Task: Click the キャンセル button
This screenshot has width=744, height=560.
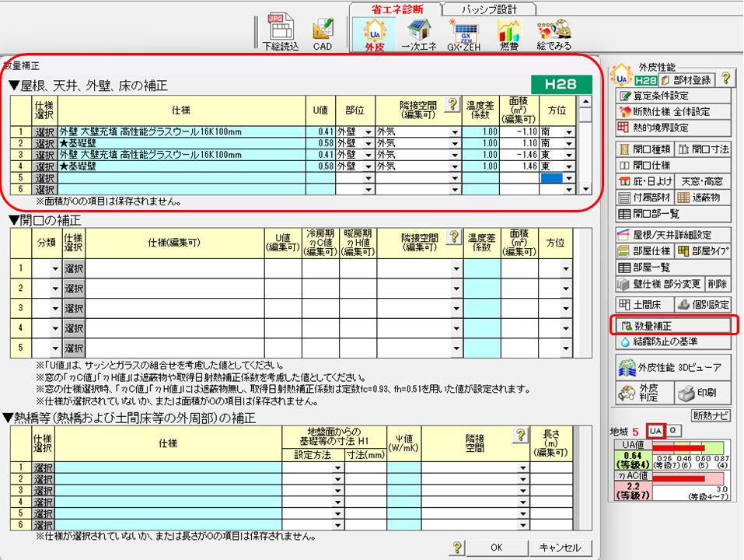Action: 560,548
